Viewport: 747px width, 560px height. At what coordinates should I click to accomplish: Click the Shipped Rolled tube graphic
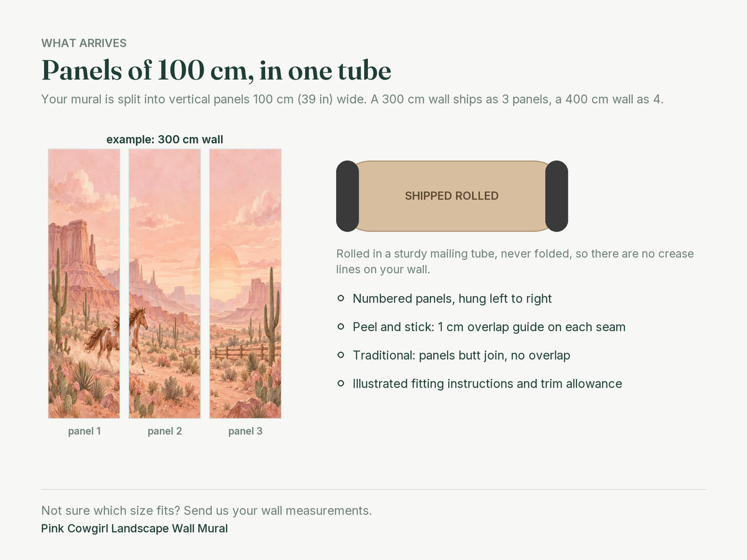pos(452,196)
